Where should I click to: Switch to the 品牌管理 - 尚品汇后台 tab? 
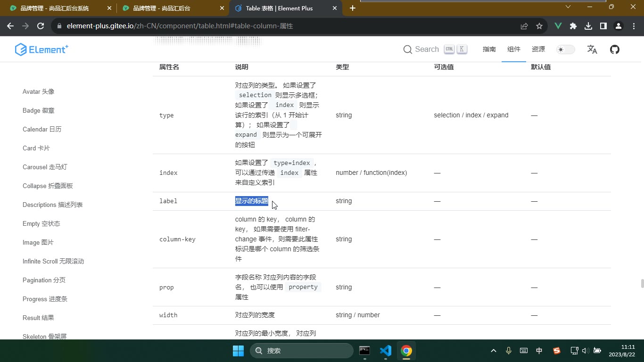pyautogui.click(x=173, y=8)
